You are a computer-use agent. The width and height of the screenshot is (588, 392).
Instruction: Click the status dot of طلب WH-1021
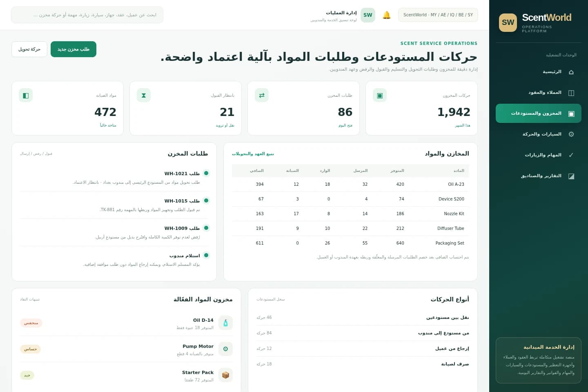tap(206, 173)
